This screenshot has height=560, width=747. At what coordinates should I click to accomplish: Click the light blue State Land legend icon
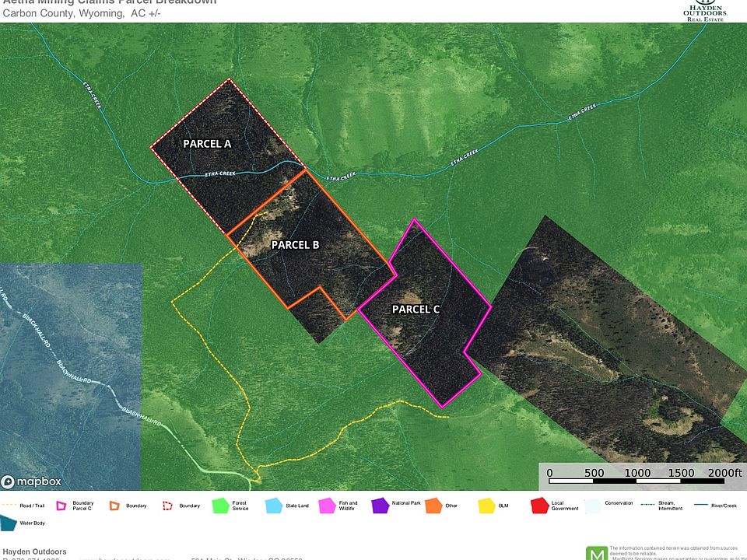pos(275,506)
